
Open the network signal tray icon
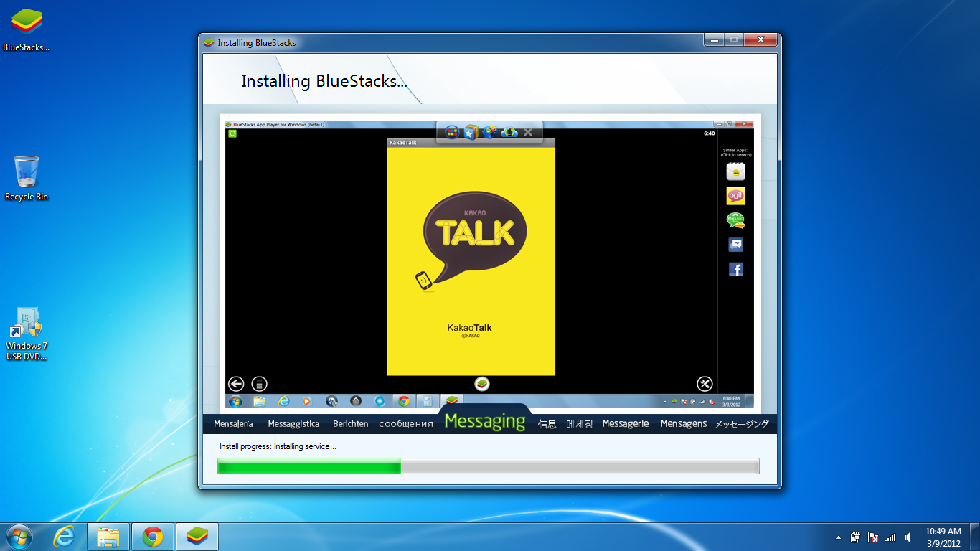pyautogui.click(x=890, y=537)
